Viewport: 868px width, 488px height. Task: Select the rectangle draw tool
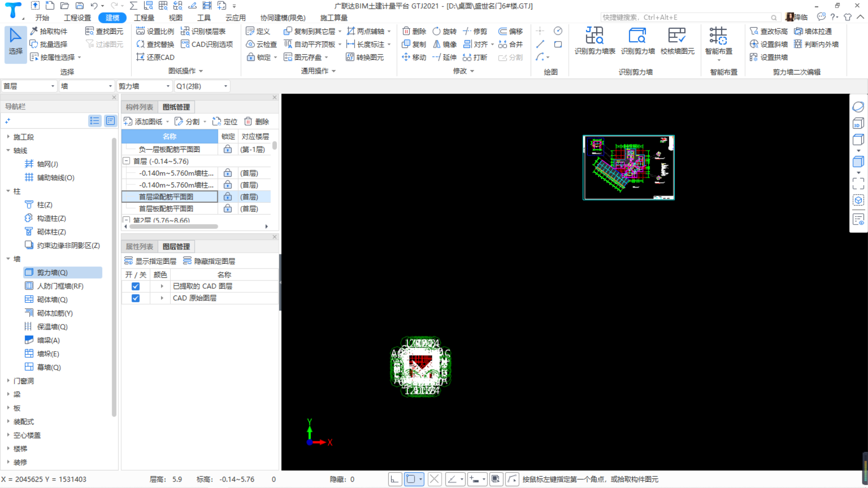(558, 44)
